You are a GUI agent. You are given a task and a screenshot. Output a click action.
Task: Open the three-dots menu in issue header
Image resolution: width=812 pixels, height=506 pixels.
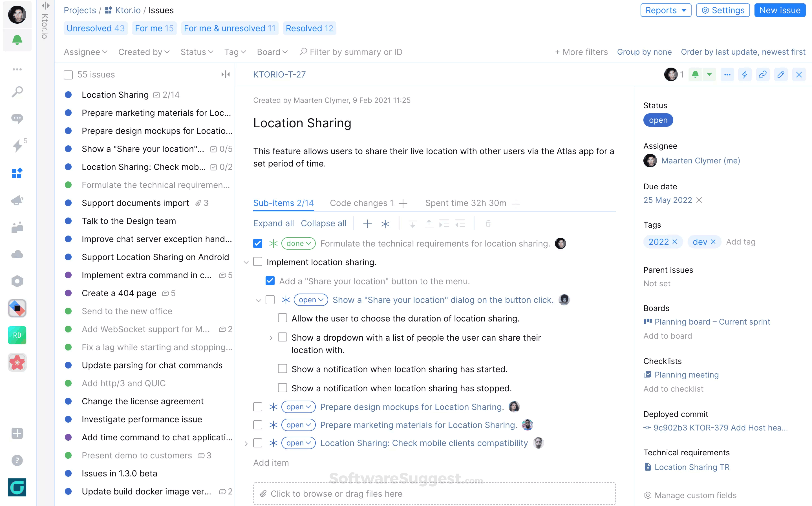pyautogui.click(x=727, y=74)
